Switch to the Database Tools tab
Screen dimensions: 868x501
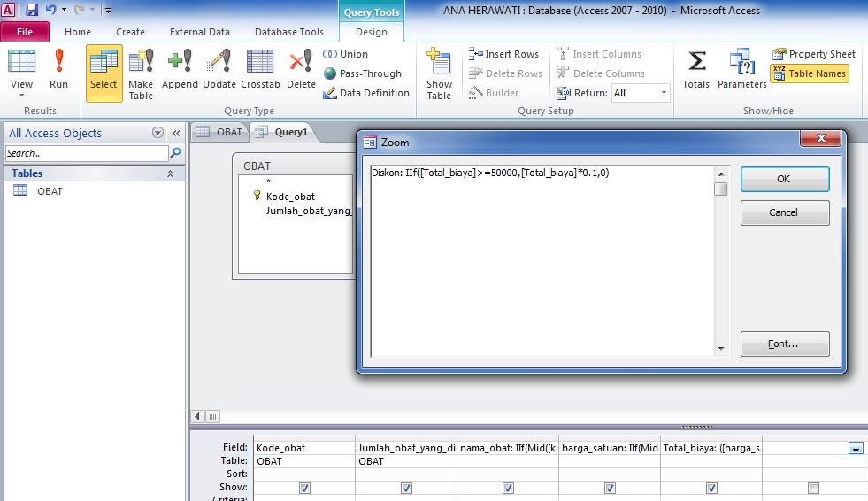(289, 32)
